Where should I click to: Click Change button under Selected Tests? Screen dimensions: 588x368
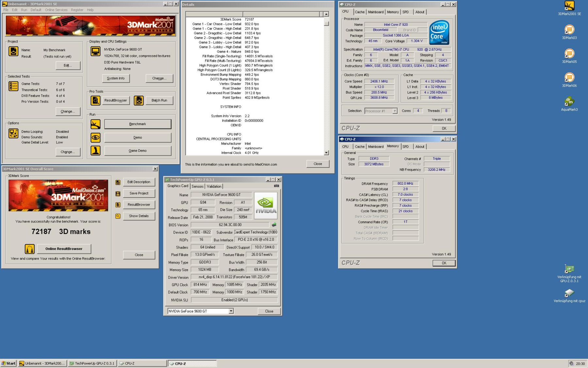(x=68, y=111)
